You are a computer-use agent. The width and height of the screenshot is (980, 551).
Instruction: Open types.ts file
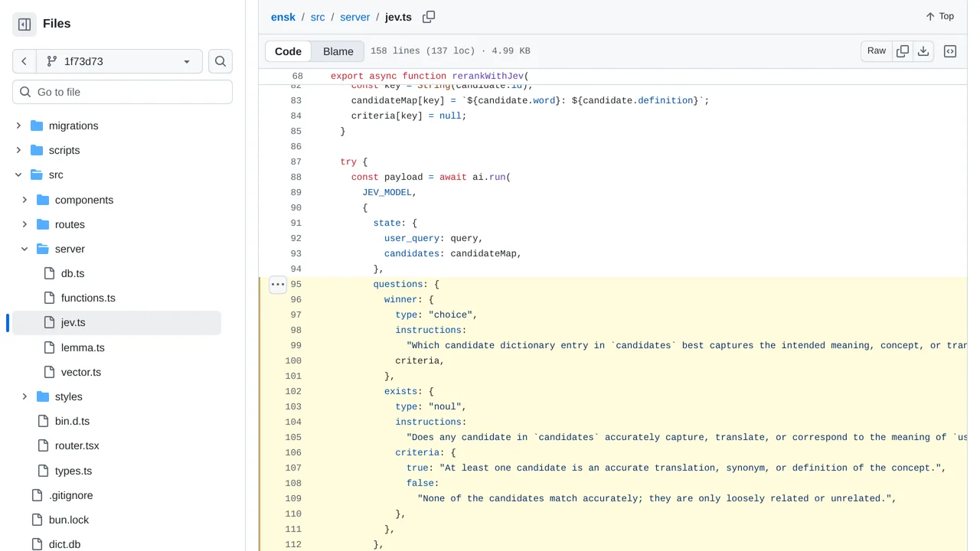coord(73,471)
